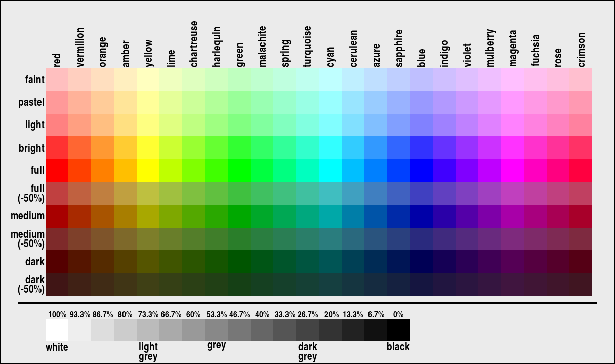
Task: Pick the 40% grey swatch
Action: coord(263,329)
